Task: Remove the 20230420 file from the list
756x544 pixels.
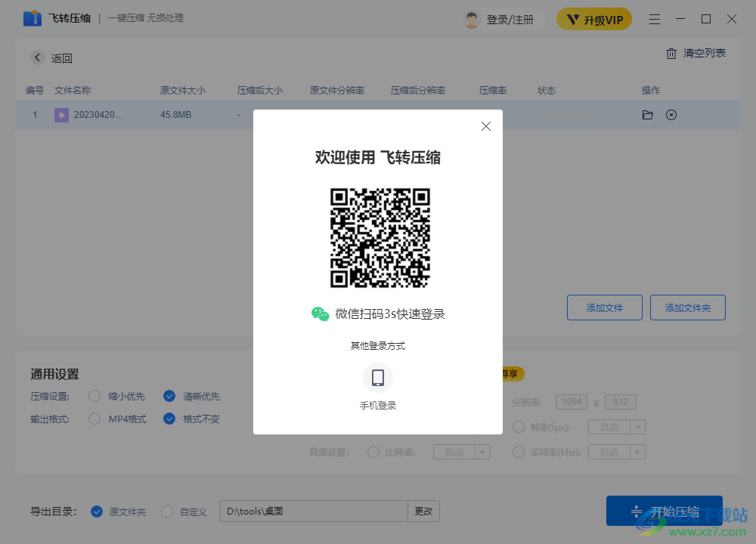Action: tap(671, 115)
